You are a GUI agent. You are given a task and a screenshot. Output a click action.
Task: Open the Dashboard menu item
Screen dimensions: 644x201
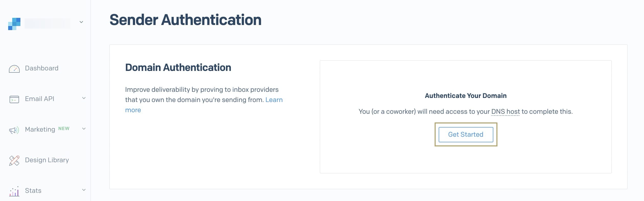click(x=42, y=68)
